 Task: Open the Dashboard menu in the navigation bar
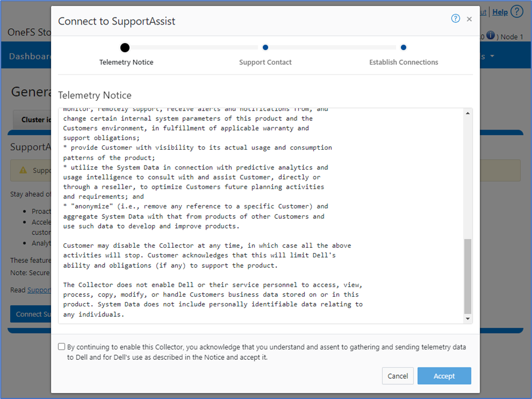coord(30,57)
